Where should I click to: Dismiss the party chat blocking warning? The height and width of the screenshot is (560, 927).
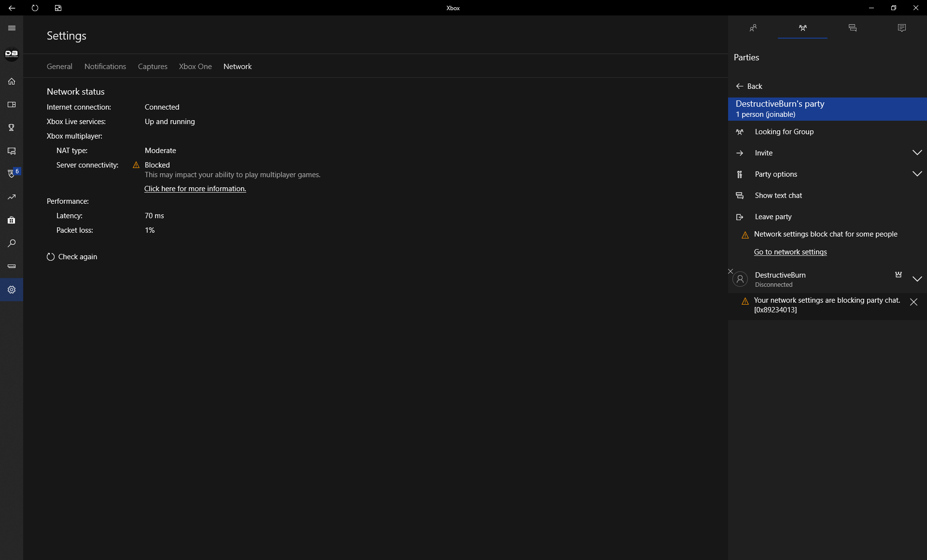pyautogui.click(x=913, y=302)
